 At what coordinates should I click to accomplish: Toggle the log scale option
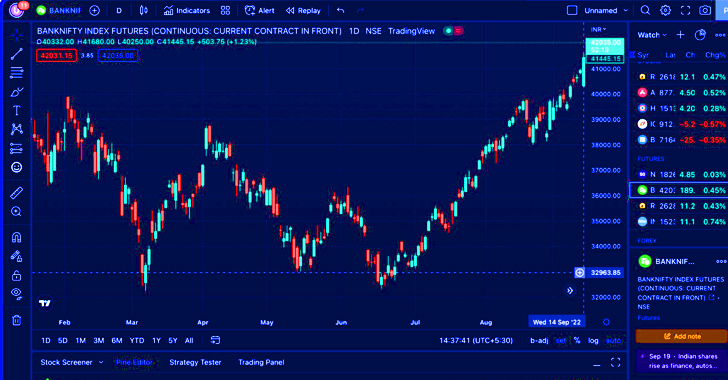(593, 341)
